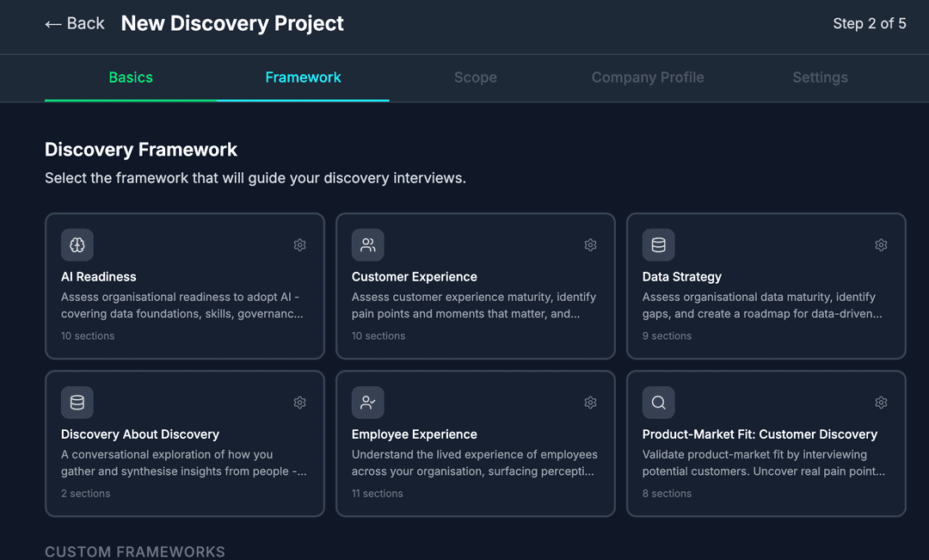
Task: Click the brain icon on AI Readiness card
Action: [x=77, y=244]
